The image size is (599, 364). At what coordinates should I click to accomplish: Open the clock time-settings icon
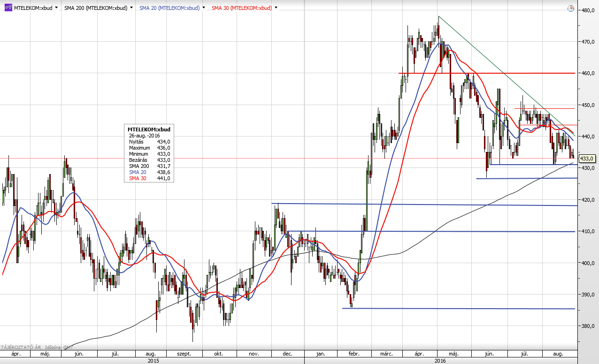click(571, 8)
